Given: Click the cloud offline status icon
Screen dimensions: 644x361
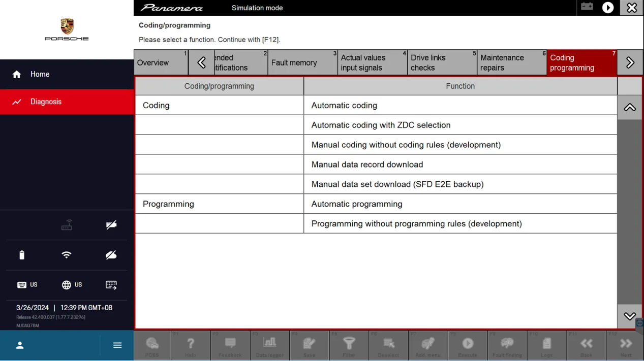Looking at the screenshot, I should point(111,255).
